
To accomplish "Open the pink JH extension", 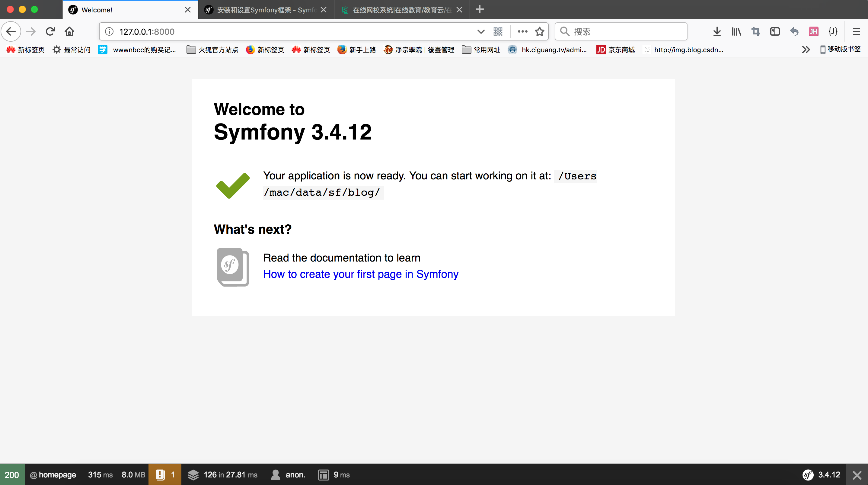I will point(813,32).
